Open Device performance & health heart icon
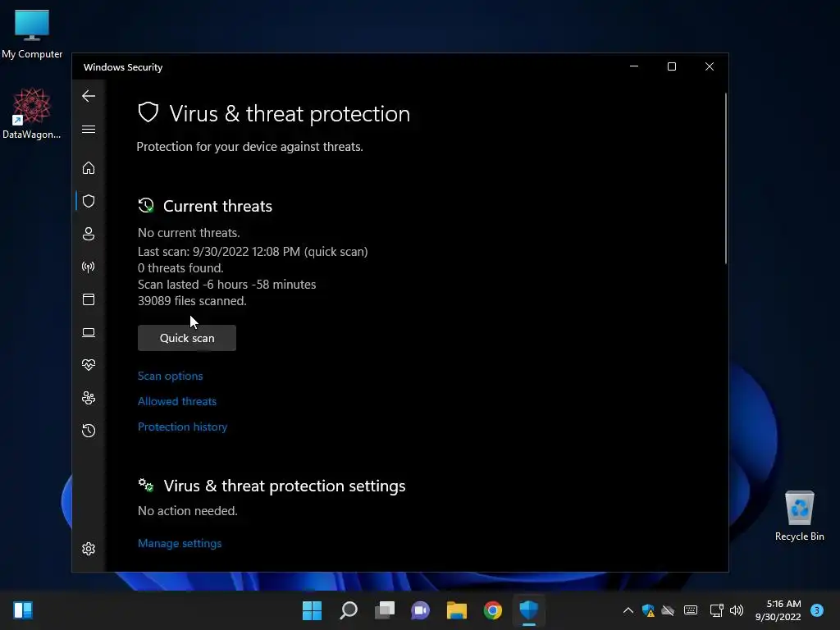840x630 pixels. click(x=89, y=365)
